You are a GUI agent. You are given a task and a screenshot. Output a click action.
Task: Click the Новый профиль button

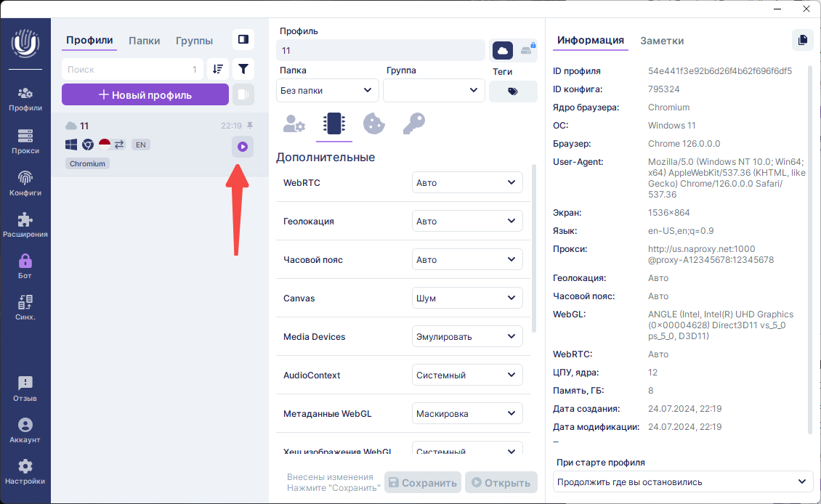145,94
